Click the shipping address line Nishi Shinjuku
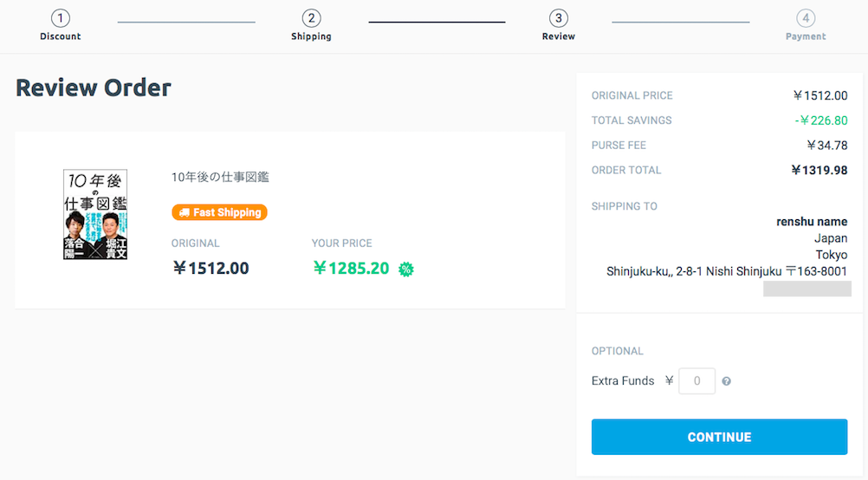868x480 pixels. click(x=726, y=272)
